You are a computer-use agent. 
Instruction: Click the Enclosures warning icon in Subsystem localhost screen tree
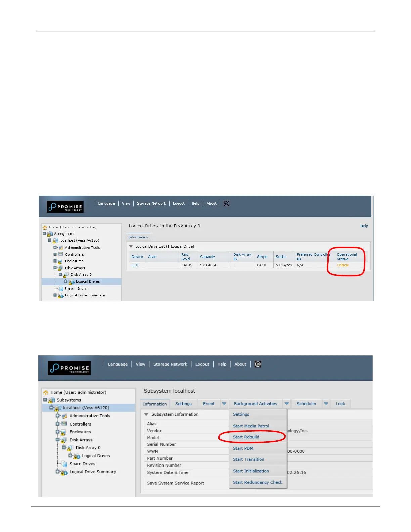(x=63, y=432)
